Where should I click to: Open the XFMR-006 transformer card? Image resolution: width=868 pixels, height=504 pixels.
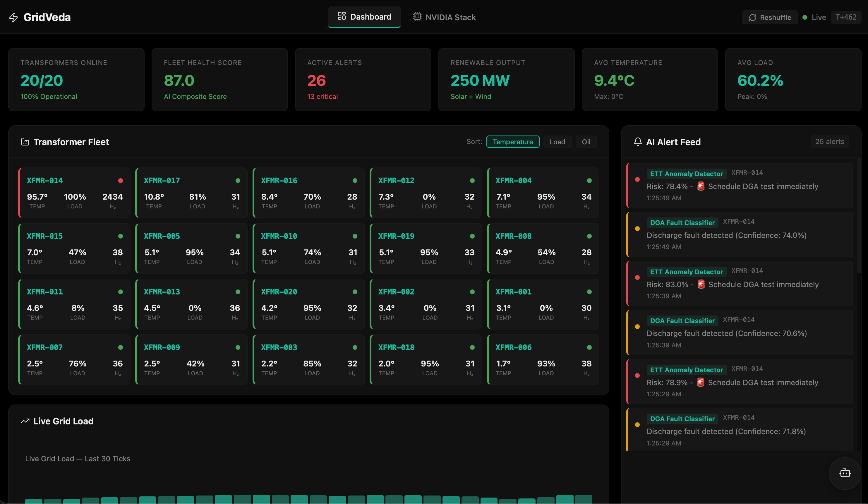pos(543,359)
